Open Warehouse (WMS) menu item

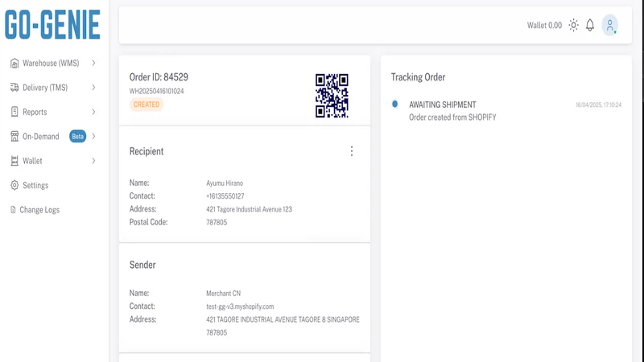click(x=53, y=64)
